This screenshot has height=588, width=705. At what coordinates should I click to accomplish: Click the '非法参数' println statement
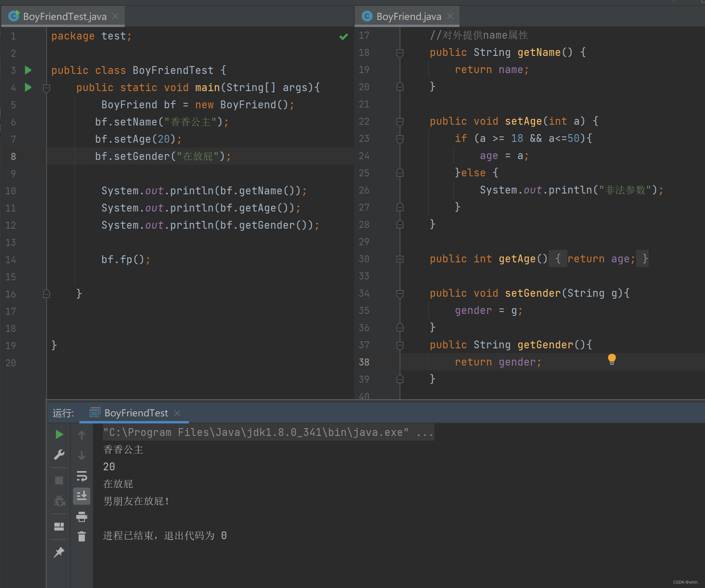572,190
